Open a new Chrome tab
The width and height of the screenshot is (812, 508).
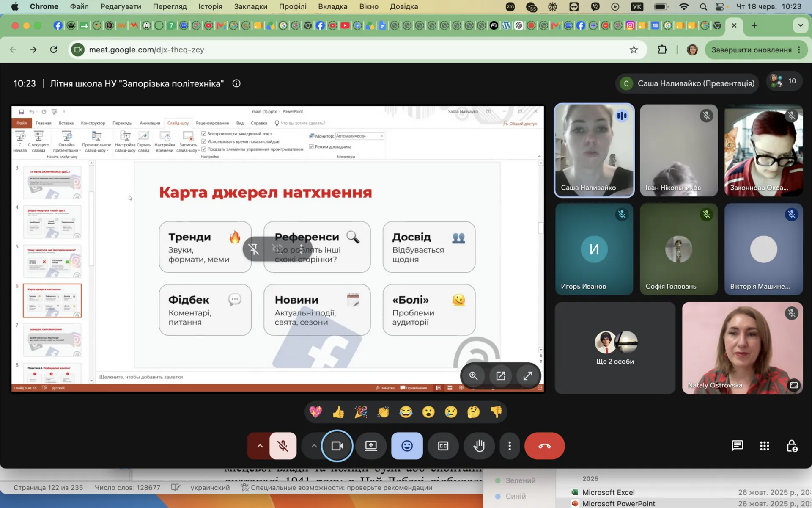(x=754, y=25)
